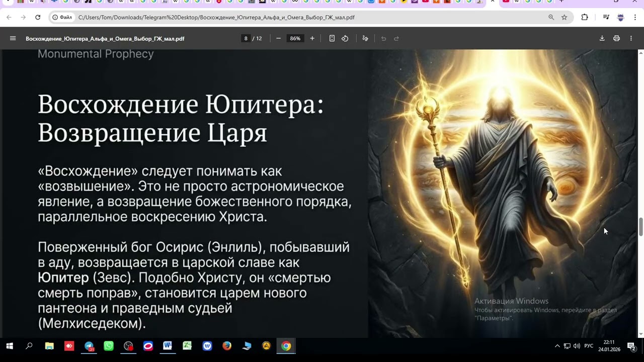Click the 86% zoom level field
This screenshot has height=362, width=644.
295,38
